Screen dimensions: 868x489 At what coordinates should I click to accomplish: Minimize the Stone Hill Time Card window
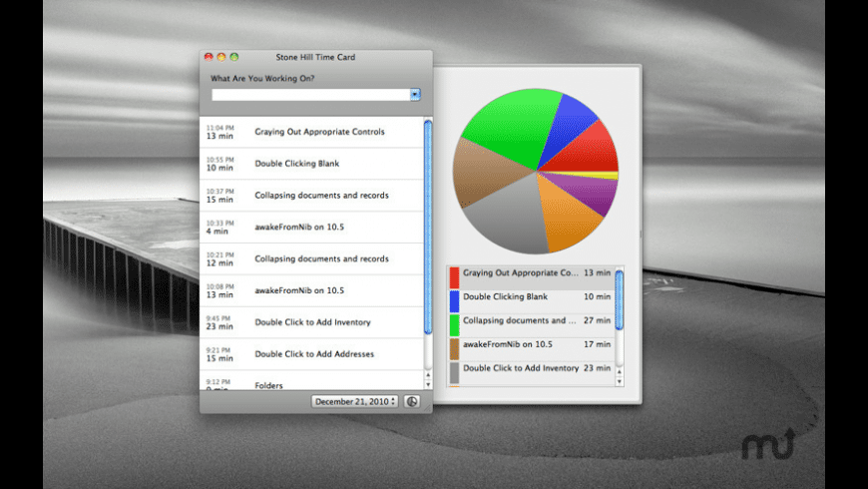[221, 57]
